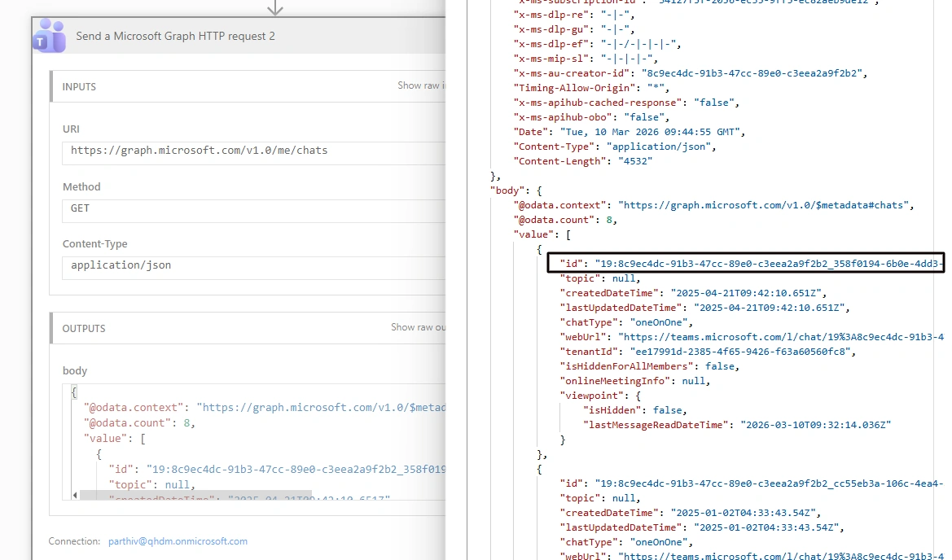This screenshot has width=952, height=560.
Task: Click 'Show raw outputs' link
Action: pos(418,327)
